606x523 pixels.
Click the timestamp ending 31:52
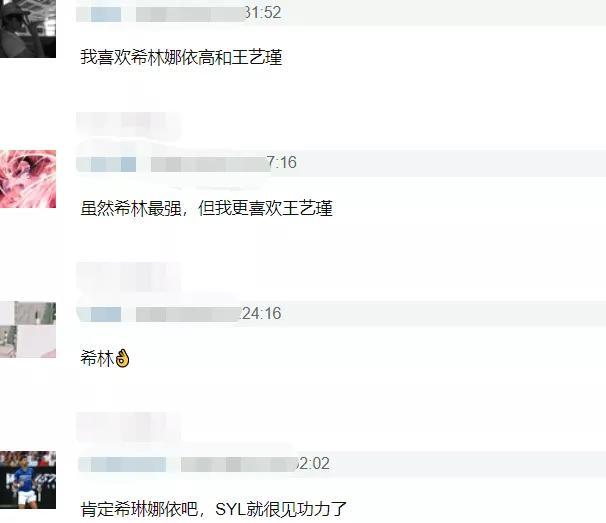tap(263, 13)
